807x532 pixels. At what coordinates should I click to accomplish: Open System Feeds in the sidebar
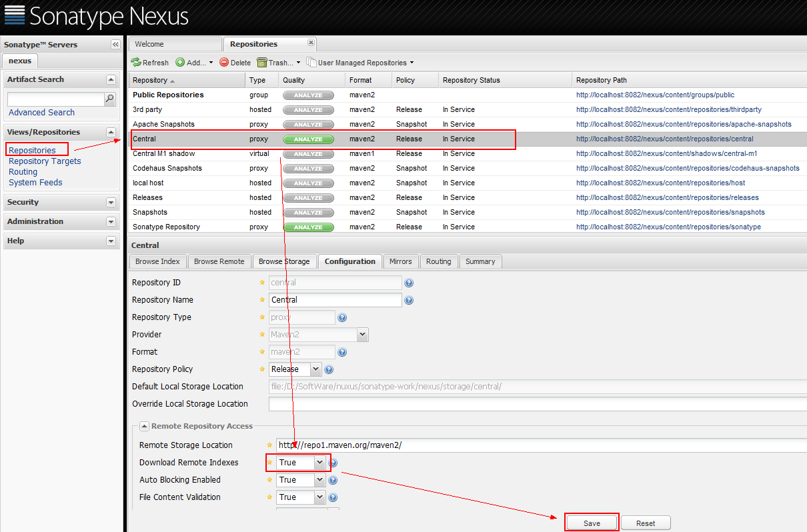coord(35,183)
